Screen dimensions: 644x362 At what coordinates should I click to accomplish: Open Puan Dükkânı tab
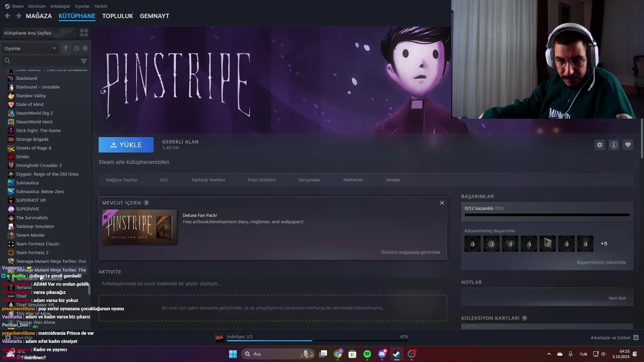(x=262, y=180)
